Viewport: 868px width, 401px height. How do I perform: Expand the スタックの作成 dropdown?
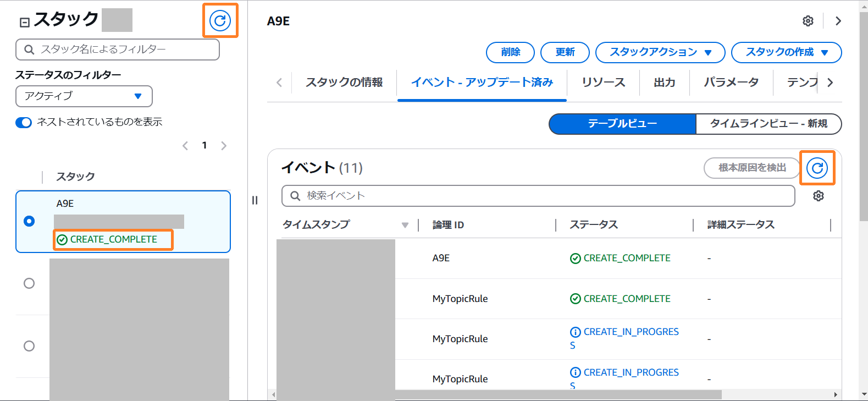pos(786,52)
